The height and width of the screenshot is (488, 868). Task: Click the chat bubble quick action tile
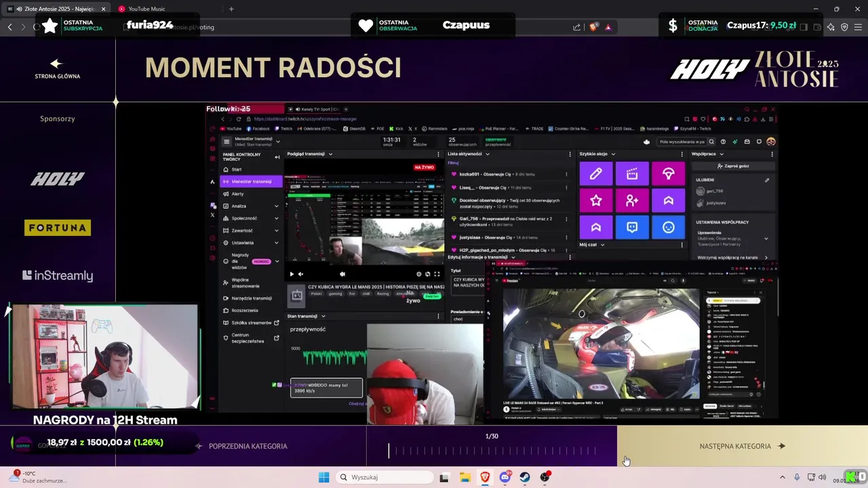(x=632, y=228)
